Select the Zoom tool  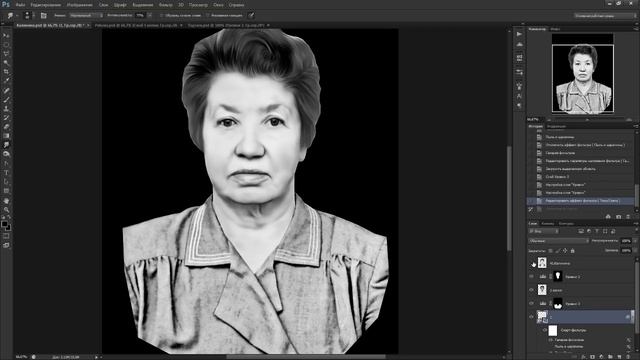6,210
